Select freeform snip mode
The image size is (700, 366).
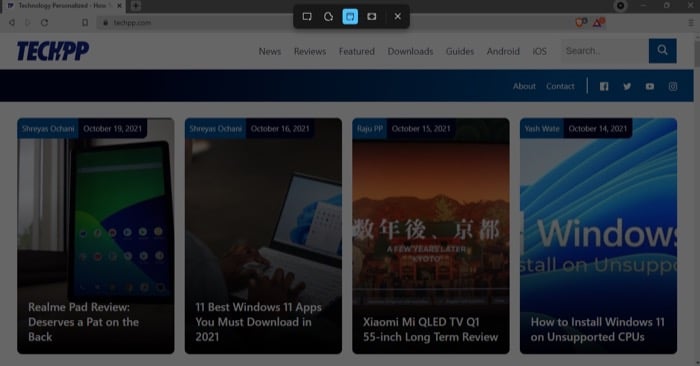click(x=329, y=17)
